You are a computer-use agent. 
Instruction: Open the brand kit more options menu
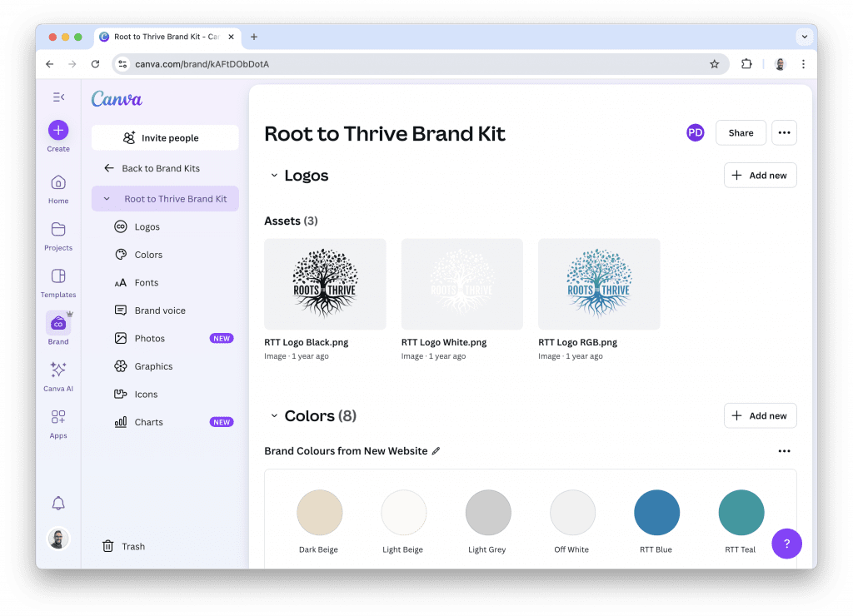click(x=784, y=132)
